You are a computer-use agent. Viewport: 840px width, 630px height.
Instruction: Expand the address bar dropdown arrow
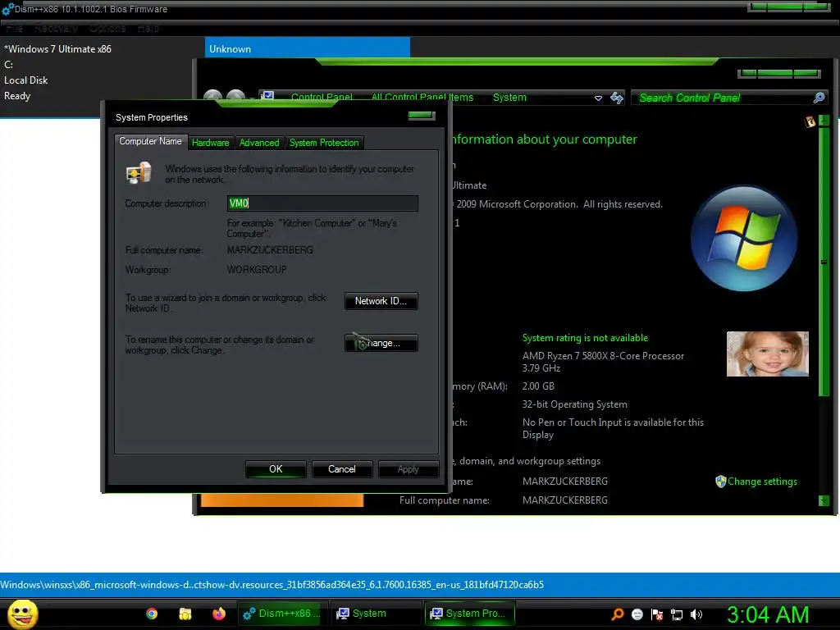coord(598,98)
